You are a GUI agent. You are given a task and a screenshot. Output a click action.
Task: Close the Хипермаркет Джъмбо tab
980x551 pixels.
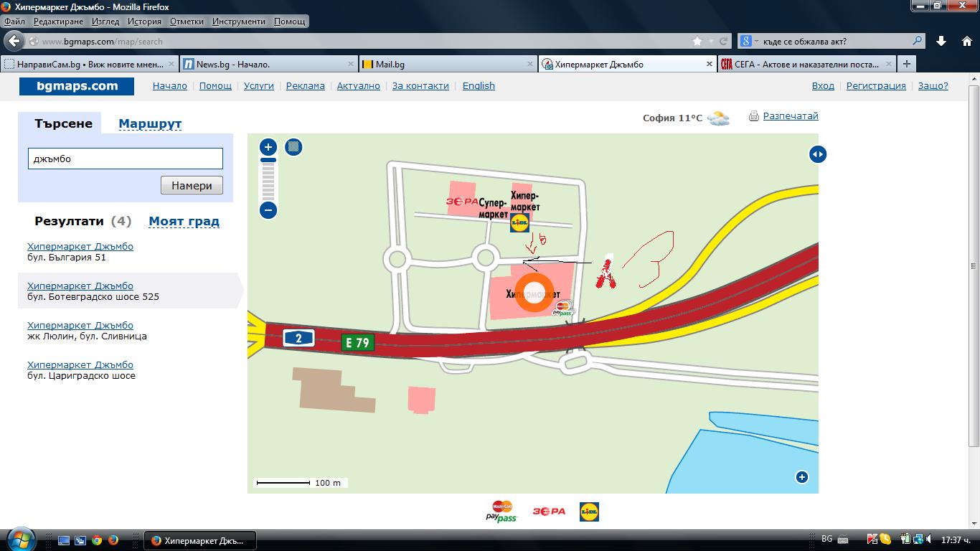point(710,64)
